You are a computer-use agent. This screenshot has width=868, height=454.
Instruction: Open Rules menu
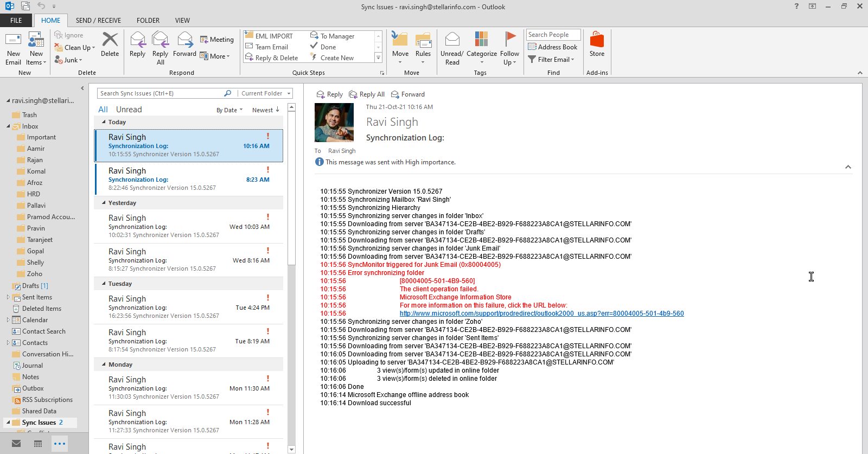(x=423, y=48)
